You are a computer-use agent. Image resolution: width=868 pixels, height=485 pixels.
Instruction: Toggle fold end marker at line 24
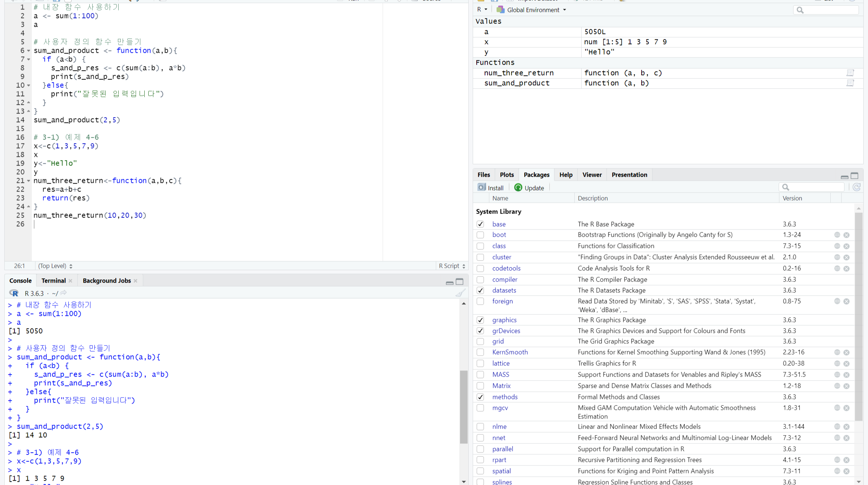pos(29,207)
